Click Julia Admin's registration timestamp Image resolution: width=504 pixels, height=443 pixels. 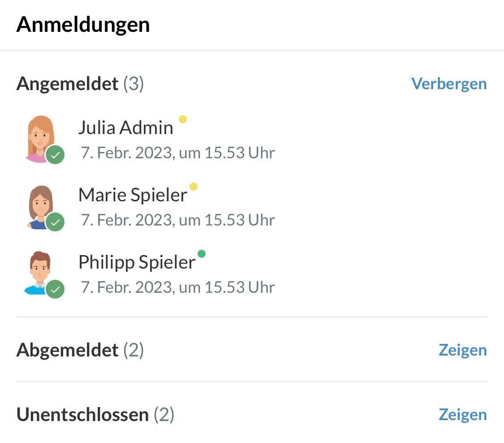tap(178, 152)
